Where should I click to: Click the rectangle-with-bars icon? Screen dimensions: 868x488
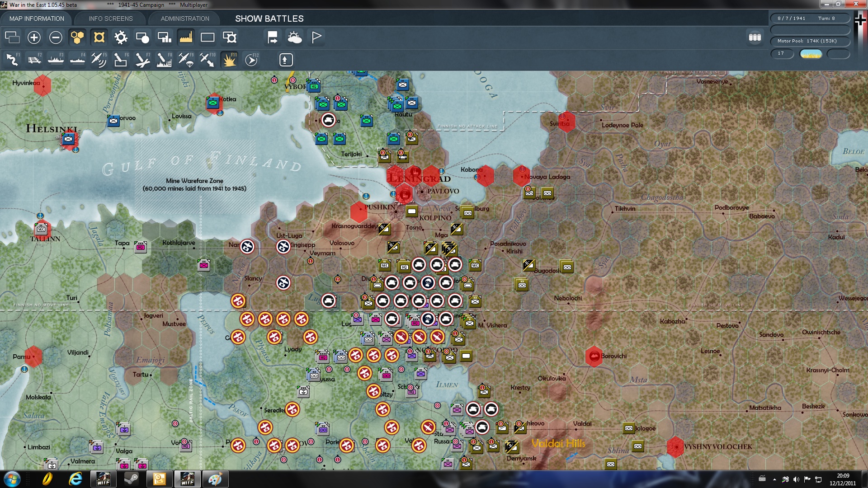[x=164, y=38]
